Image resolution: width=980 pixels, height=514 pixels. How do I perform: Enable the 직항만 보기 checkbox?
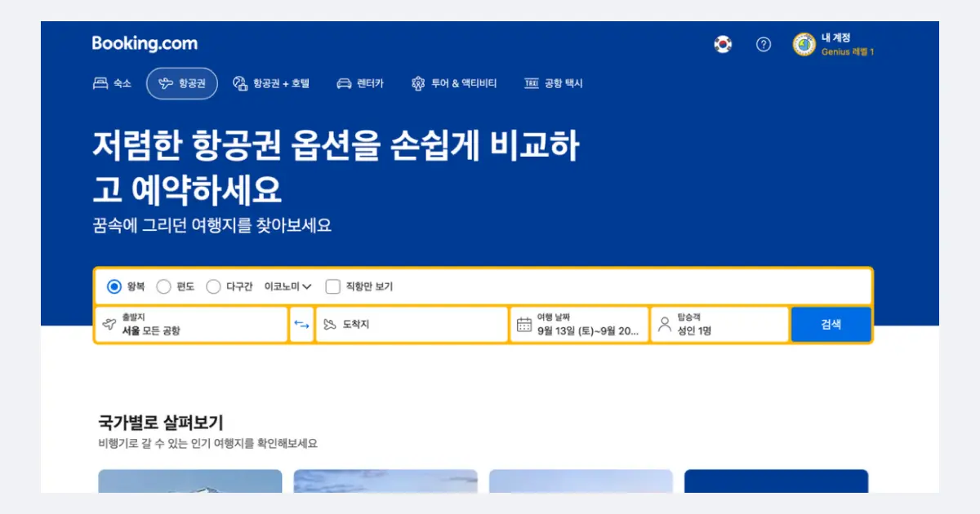[x=332, y=286]
